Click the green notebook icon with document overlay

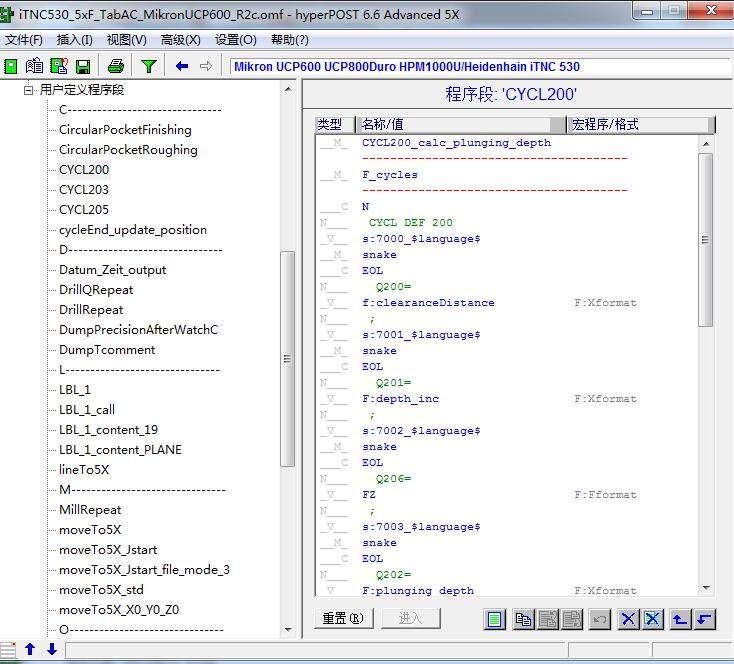point(59,66)
